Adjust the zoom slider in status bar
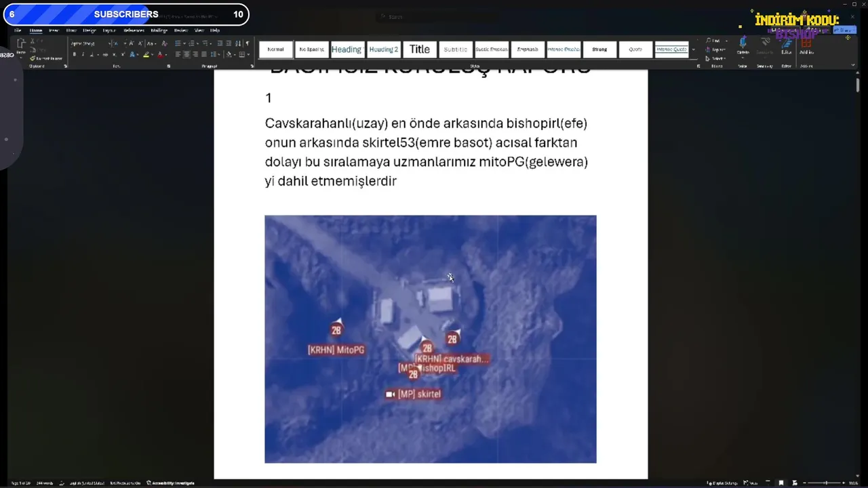 825,483
